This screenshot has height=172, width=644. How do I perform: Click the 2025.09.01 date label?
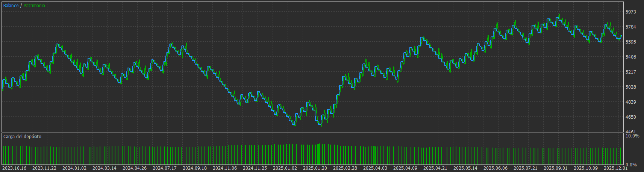556,168
